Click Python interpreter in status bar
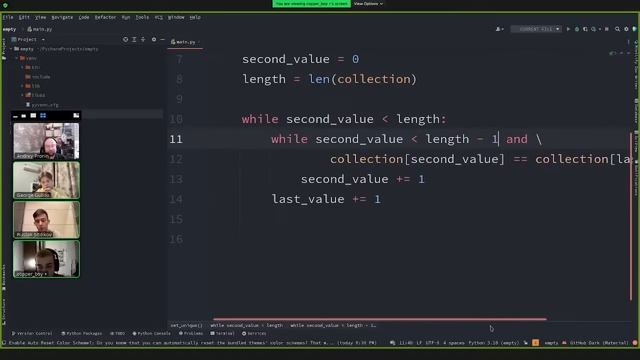 pos(493,343)
